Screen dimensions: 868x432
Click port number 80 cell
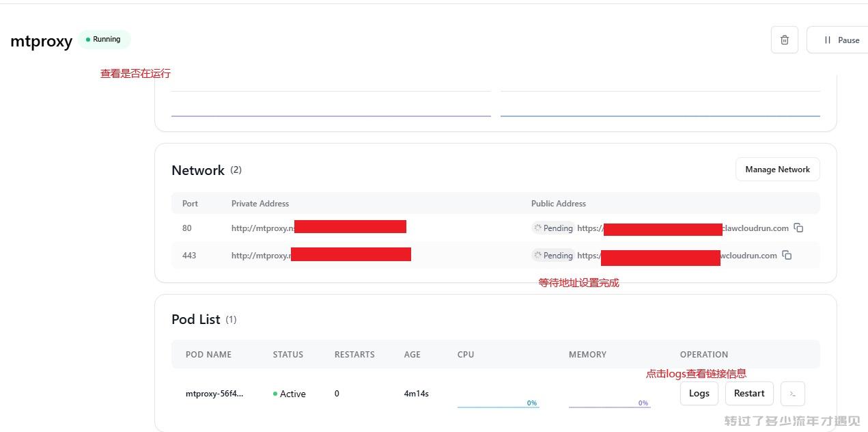pos(187,228)
